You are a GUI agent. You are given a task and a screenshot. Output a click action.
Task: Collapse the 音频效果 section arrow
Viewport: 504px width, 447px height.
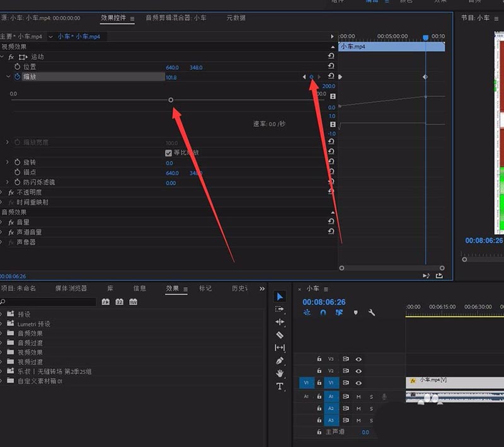333,212
